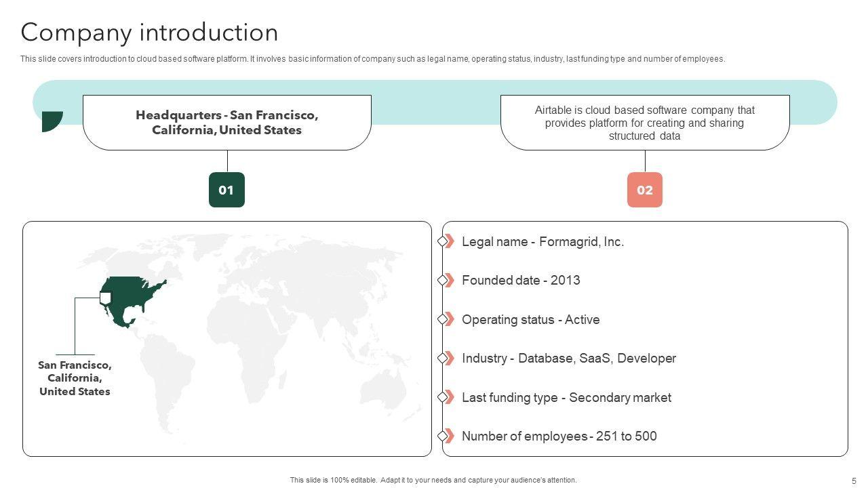Click the green 01 number badge
Viewport: 868px width, 488px height.
[226, 190]
